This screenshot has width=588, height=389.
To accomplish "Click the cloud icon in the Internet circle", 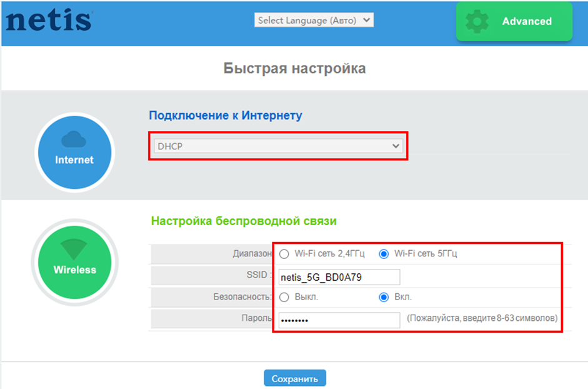I will 74,139.
